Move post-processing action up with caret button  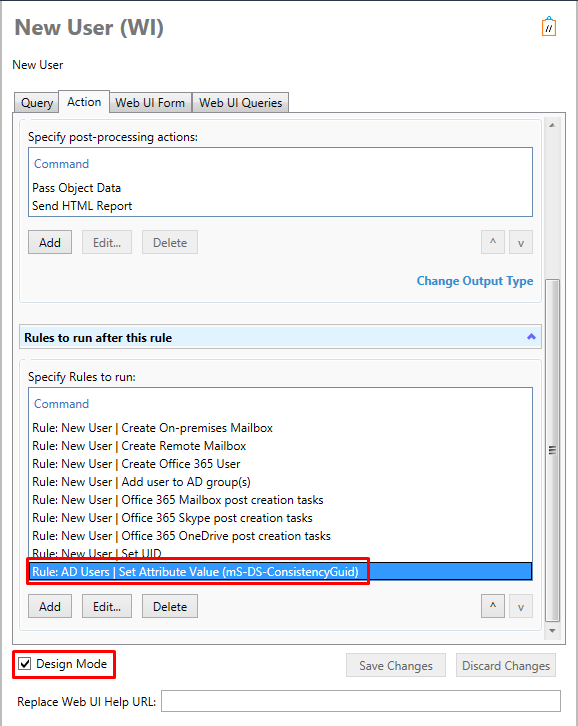(x=493, y=242)
